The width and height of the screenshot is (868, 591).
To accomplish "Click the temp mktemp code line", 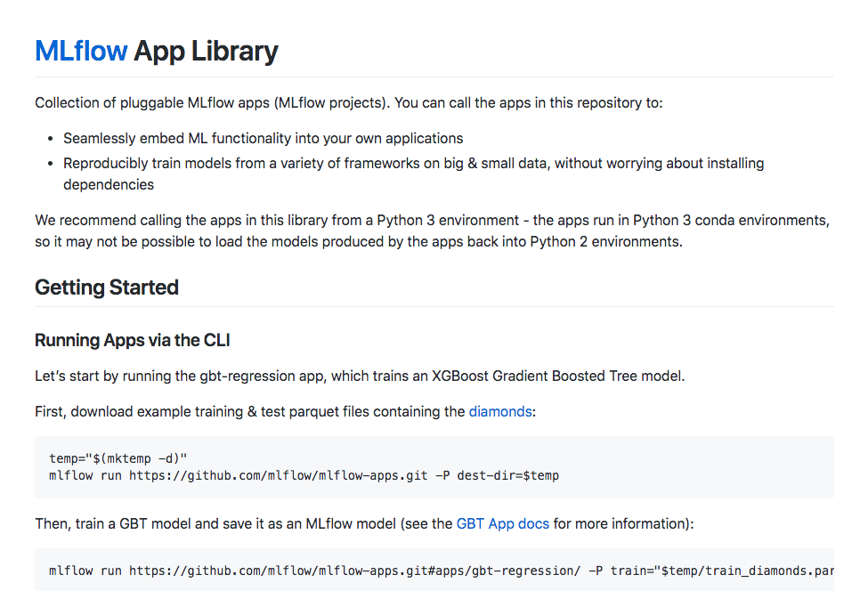I will pos(118,458).
